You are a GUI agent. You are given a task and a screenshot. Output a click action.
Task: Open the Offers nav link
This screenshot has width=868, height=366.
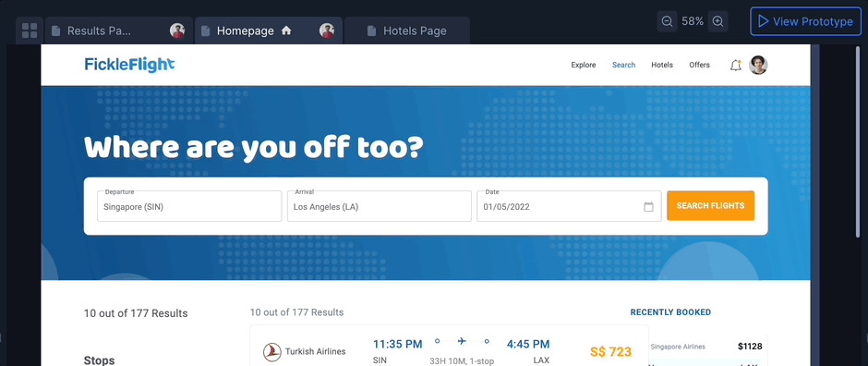tap(699, 65)
